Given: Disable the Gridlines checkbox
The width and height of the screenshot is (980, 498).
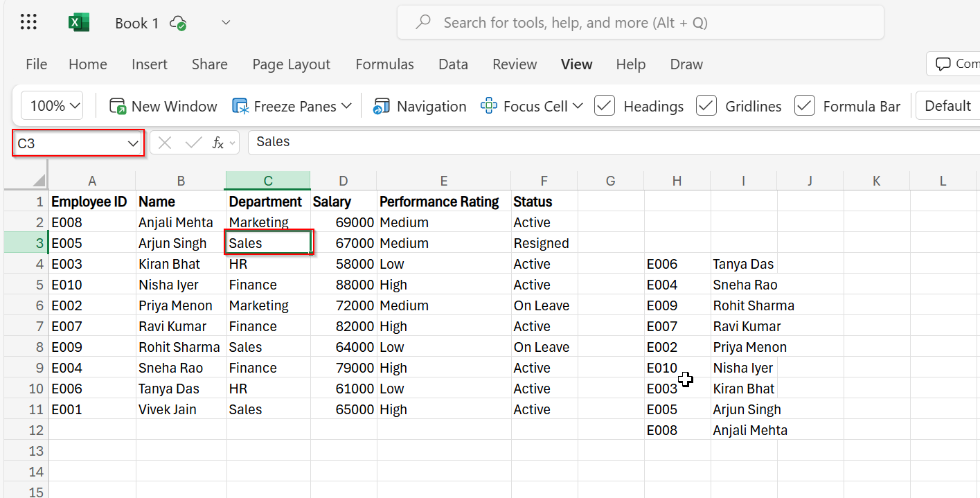Looking at the screenshot, I should pyautogui.click(x=706, y=105).
